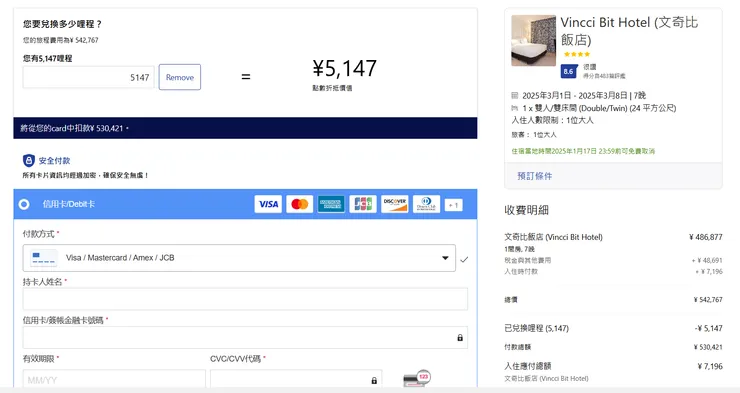The height and width of the screenshot is (393, 740).
Task: Click the 付款總額 ¥ 530,421 amount
Action: (708, 347)
